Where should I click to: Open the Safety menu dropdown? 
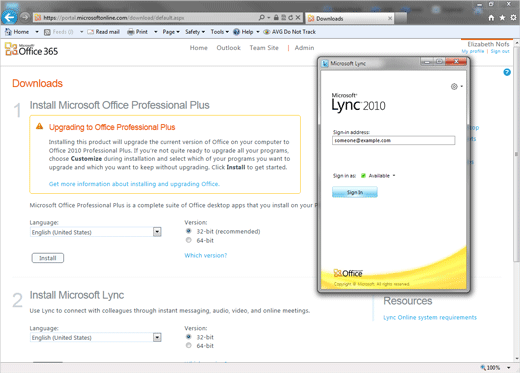pos(195,32)
